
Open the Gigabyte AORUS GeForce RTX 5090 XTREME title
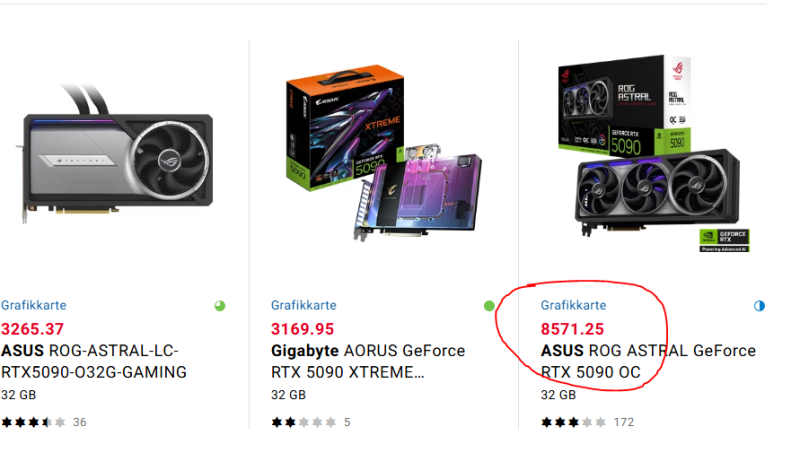click(368, 361)
